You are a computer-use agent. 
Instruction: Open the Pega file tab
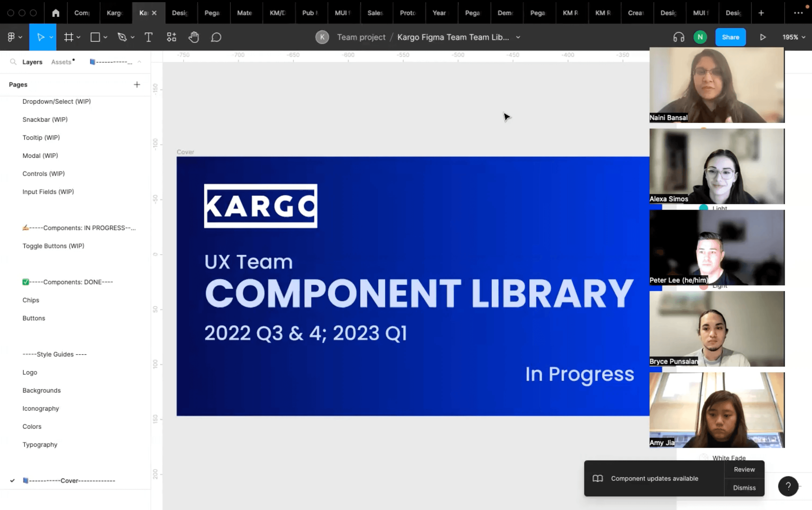point(212,13)
